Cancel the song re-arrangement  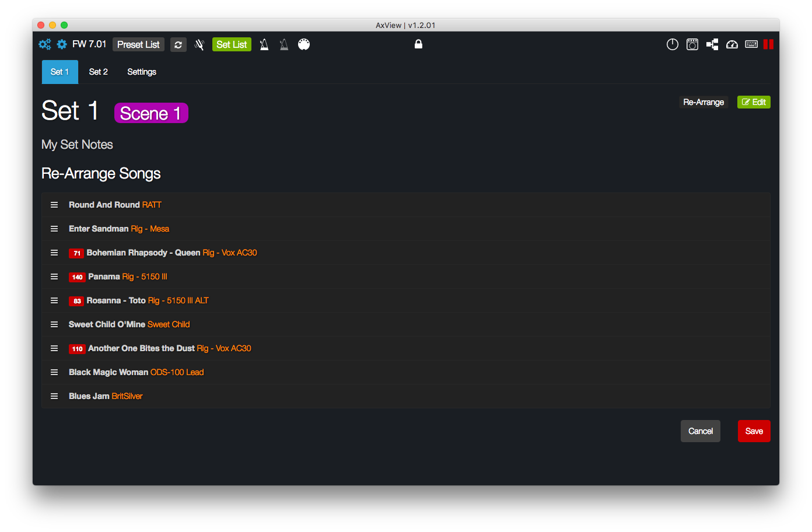coord(701,431)
